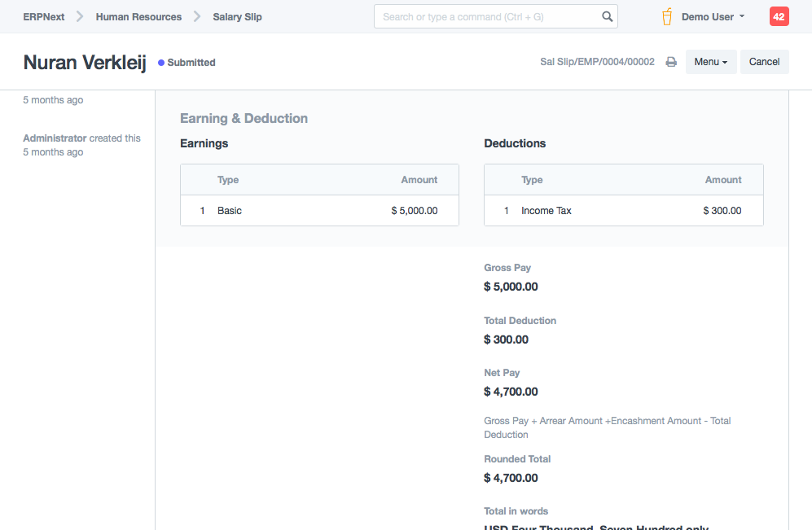
Task: Go to the ERPNext home breadcrumb
Action: tap(44, 16)
